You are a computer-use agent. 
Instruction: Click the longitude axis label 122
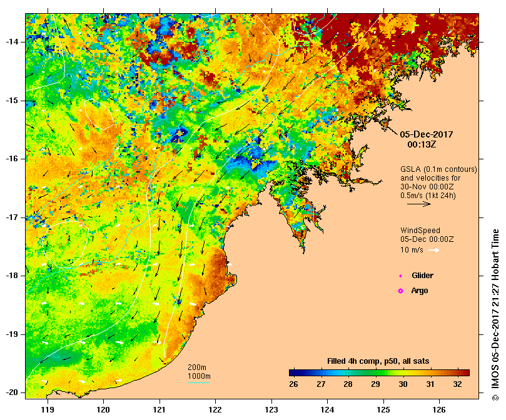215,409
